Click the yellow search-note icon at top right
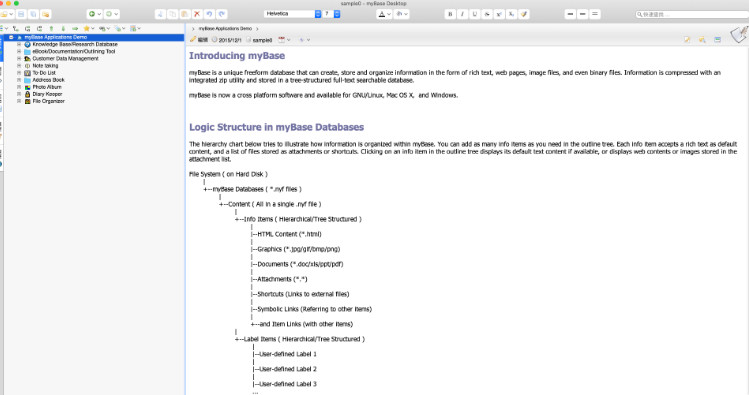The image size is (749, 395). pyautogui.click(x=702, y=40)
